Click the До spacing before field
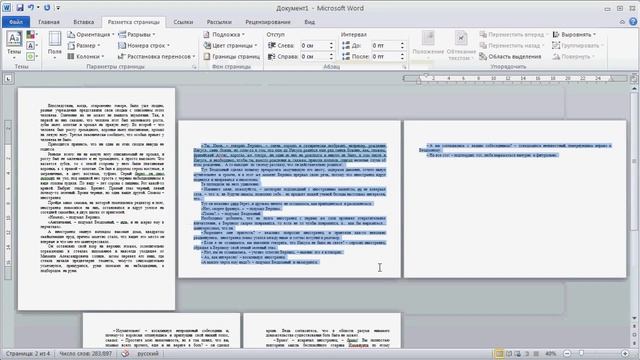Screen dimensions: 640x360 pyautogui.click(x=385, y=45)
